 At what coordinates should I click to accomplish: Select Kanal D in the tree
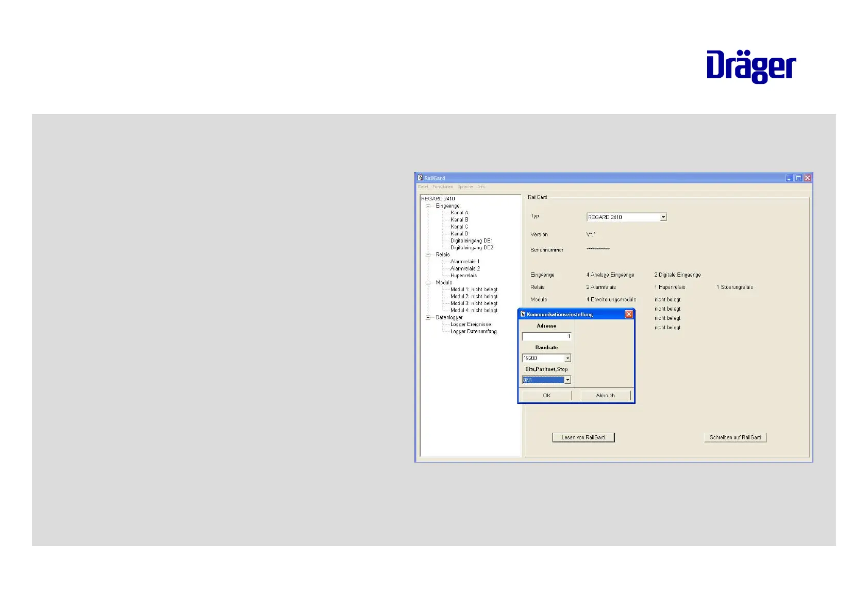459,234
